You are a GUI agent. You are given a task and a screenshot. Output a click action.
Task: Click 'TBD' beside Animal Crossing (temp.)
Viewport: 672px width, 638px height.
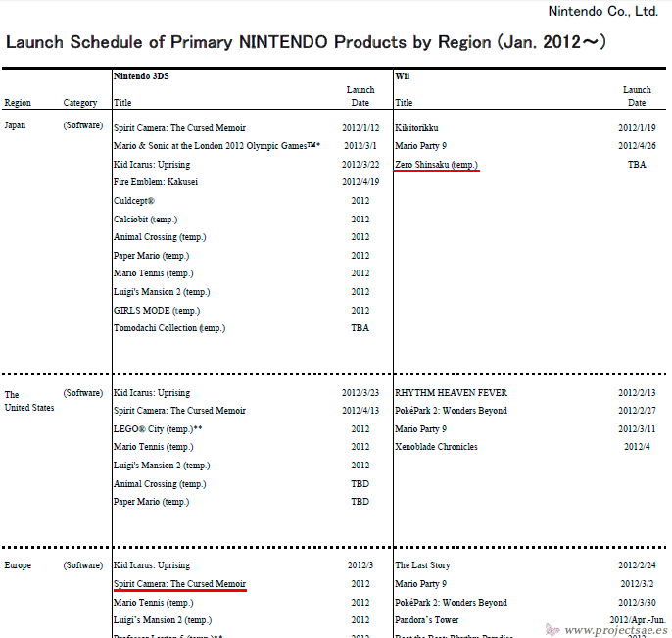point(360,484)
